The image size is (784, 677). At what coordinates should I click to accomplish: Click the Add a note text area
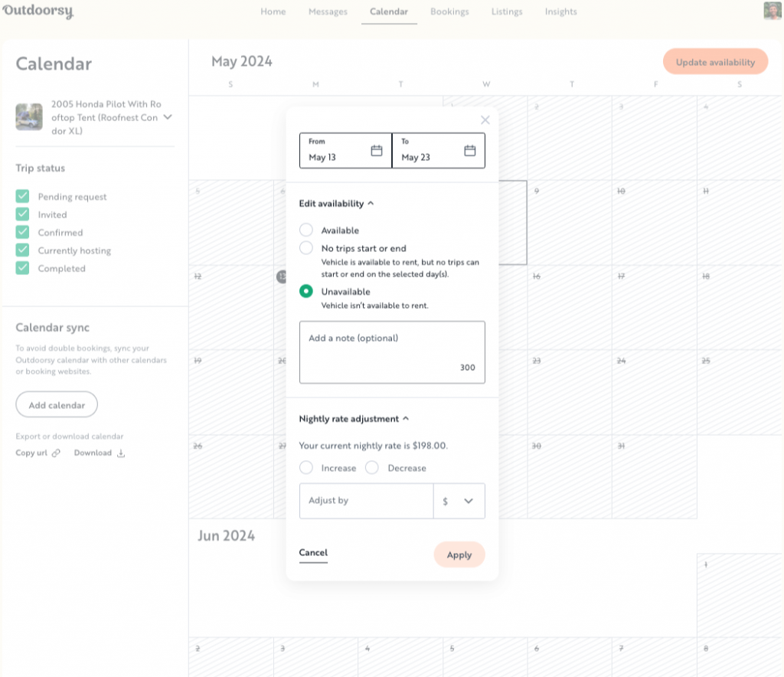coord(392,352)
